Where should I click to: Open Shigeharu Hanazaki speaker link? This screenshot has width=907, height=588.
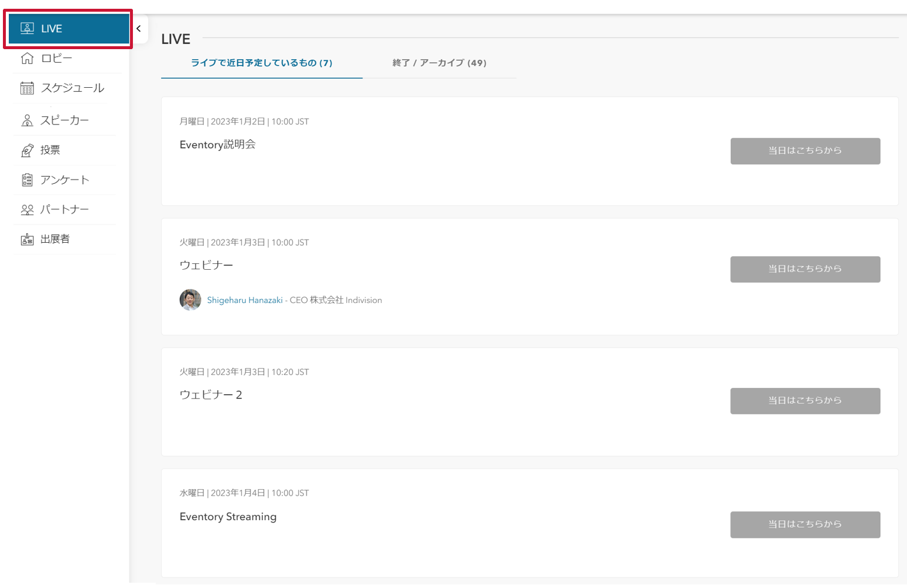pyautogui.click(x=245, y=300)
